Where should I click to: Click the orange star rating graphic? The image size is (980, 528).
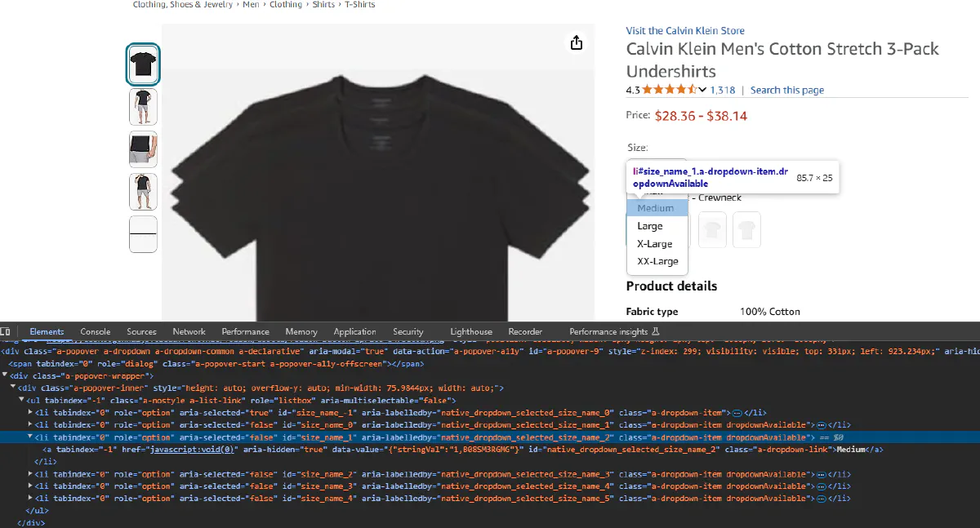670,90
